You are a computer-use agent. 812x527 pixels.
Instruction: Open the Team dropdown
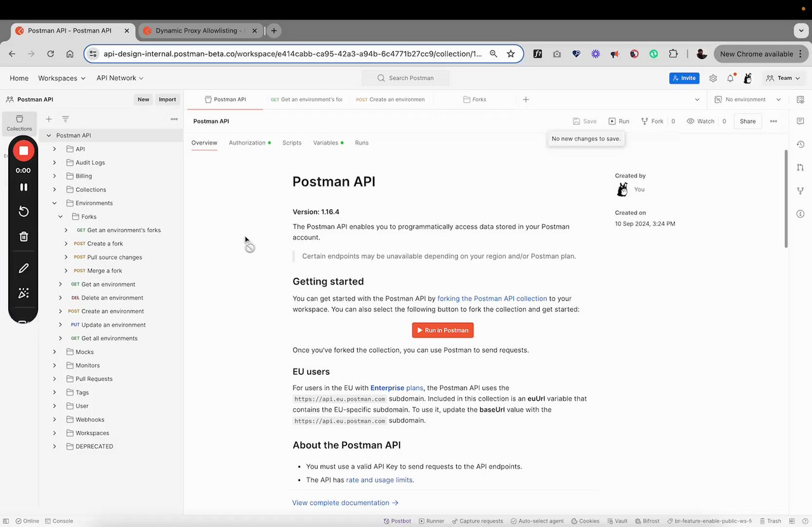click(782, 78)
